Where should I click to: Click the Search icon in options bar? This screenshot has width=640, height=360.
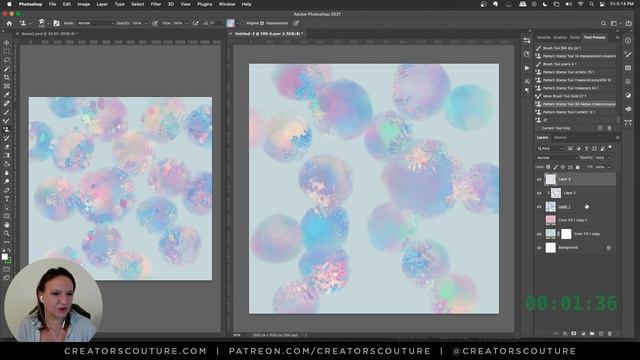(x=603, y=23)
